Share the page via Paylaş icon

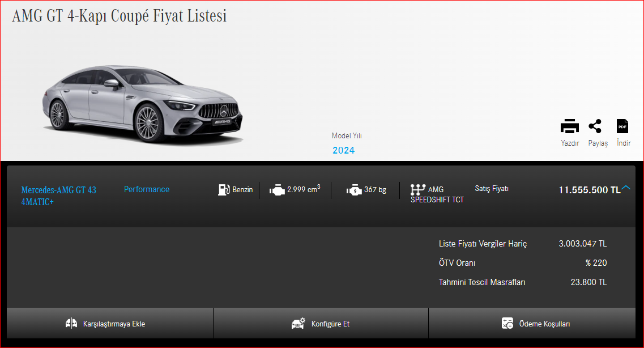[595, 126]
